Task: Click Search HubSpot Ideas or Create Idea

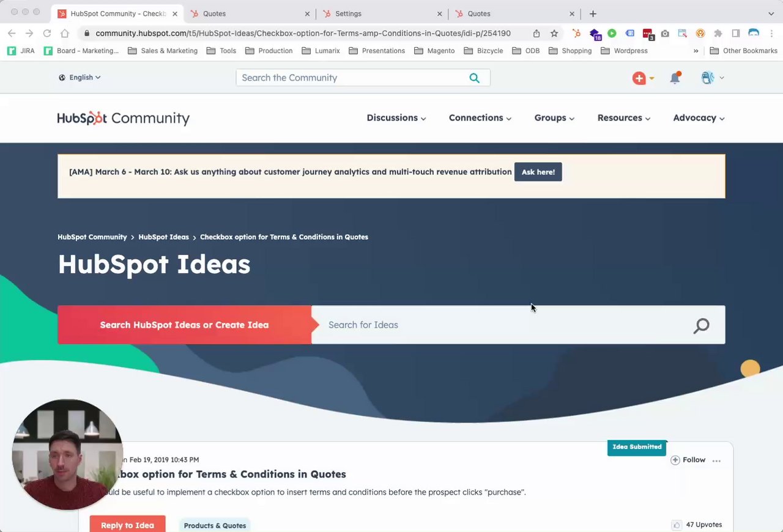Action: [x=184, y=325]
